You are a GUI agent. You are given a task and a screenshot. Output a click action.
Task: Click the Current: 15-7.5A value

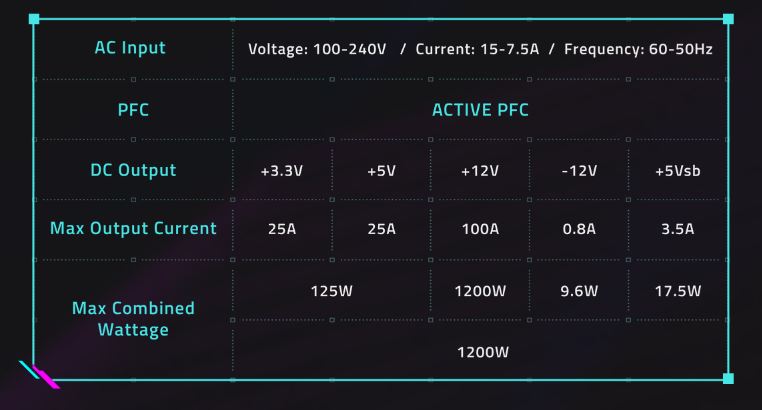476,49
